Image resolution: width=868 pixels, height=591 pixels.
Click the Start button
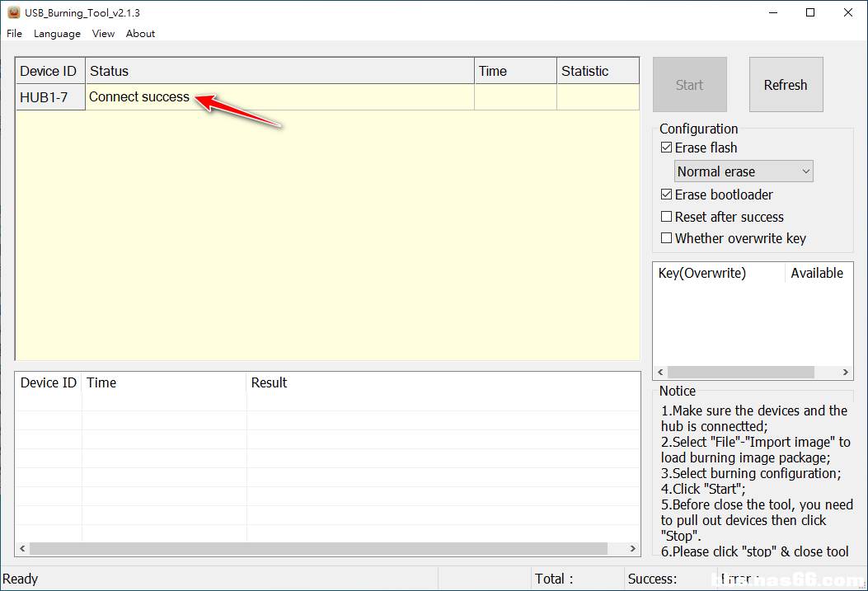[689, 85]
